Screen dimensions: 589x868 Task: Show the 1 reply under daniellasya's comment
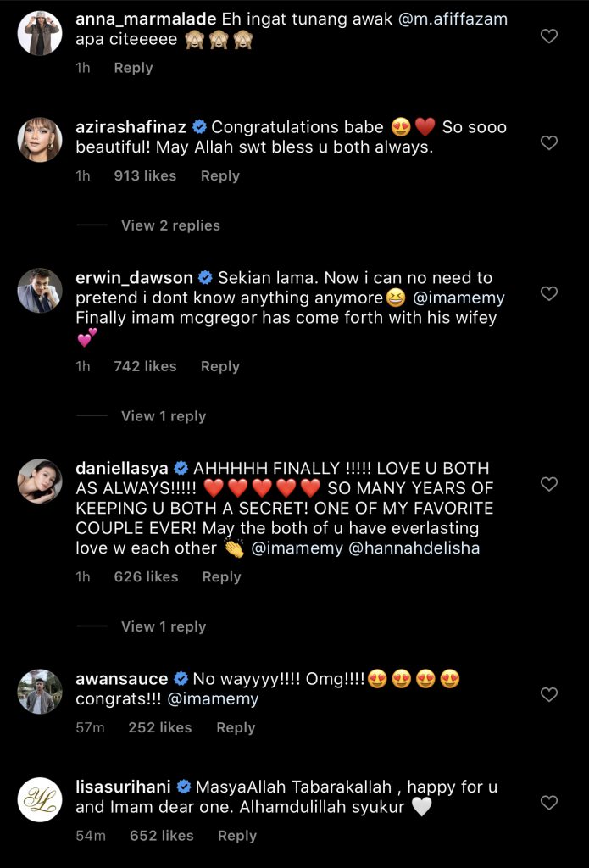(x=164, y=626)
